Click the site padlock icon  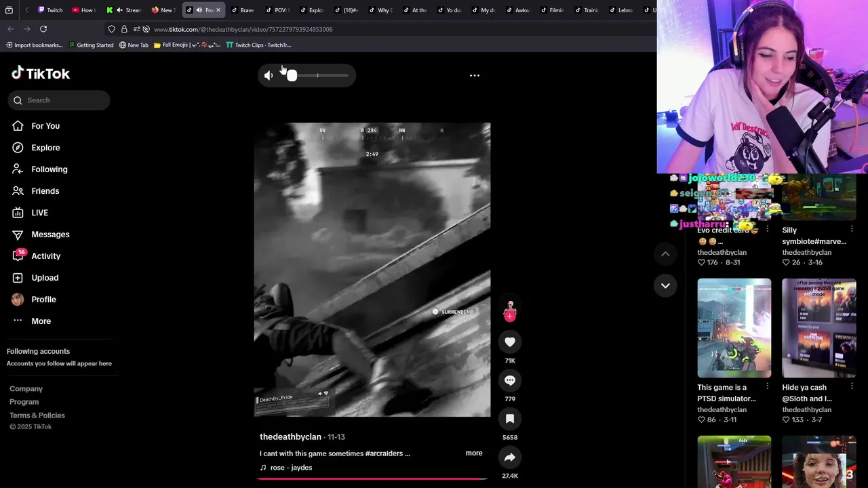tap(124, 29)
